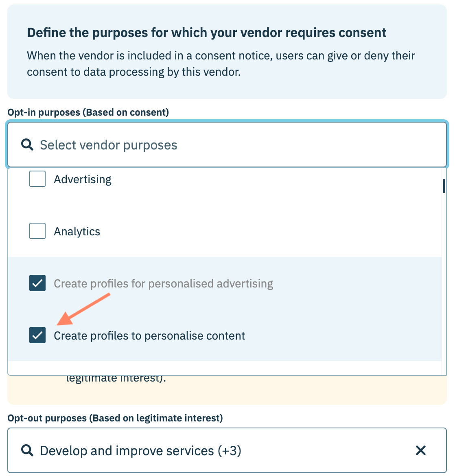Clear opt-out purposes with the X icon
455x476 pixels.
pos(420,450)
